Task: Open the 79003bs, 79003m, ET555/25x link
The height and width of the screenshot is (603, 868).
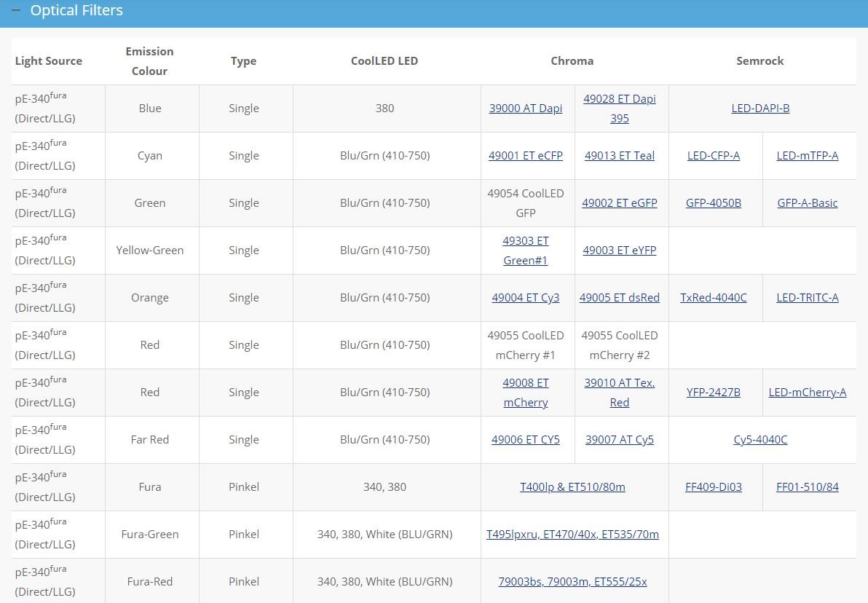Action: pos(572,582)
